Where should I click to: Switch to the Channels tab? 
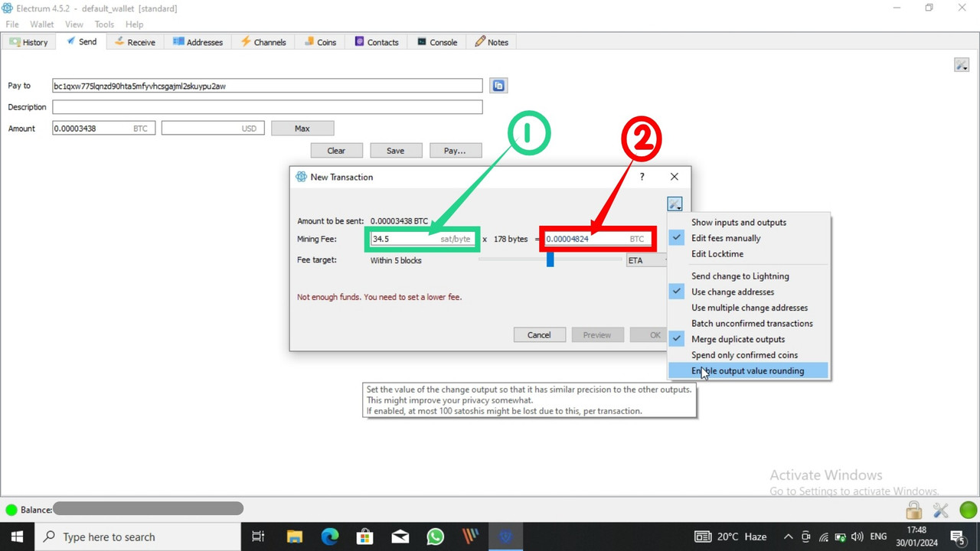(263, 42)
